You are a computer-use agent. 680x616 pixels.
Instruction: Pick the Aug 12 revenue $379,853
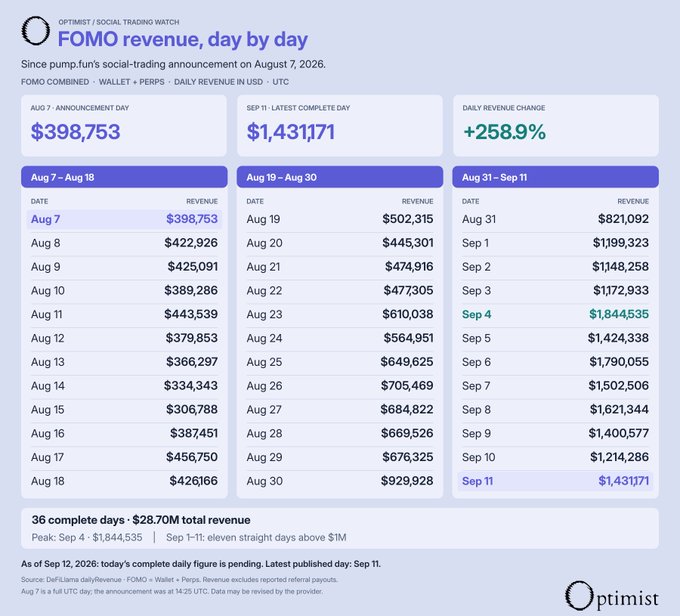pyautogui.click(x=192, y=338)
